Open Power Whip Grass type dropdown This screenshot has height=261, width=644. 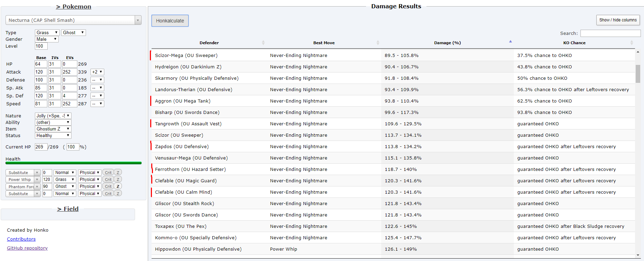pyautogui.click(x=65, y=180)
